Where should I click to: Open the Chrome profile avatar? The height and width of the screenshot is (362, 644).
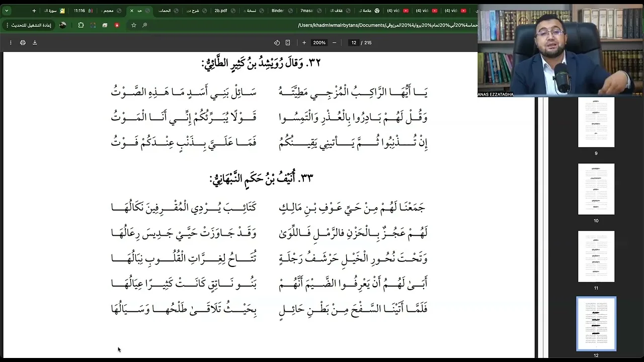63,25
